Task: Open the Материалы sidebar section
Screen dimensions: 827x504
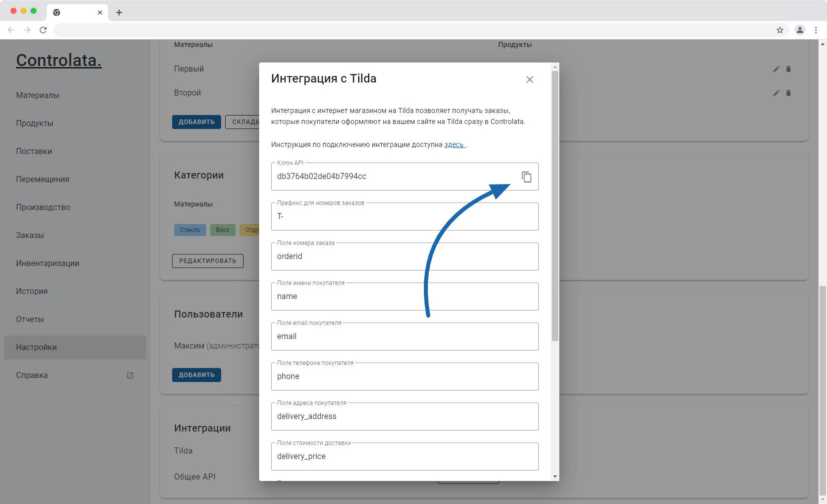Action: (x=75, y=95)
